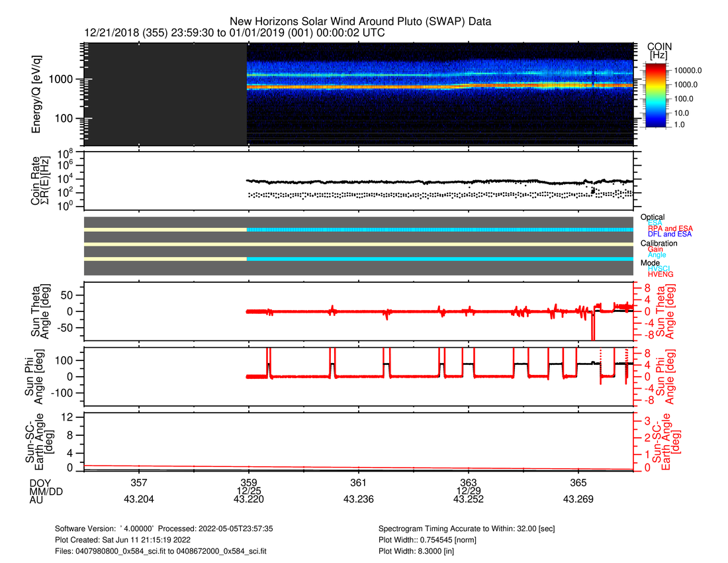Viewport: 728px width, 563px height.
Task: Click the 43.236 AU distance label
Action: [x=358, y=499]
